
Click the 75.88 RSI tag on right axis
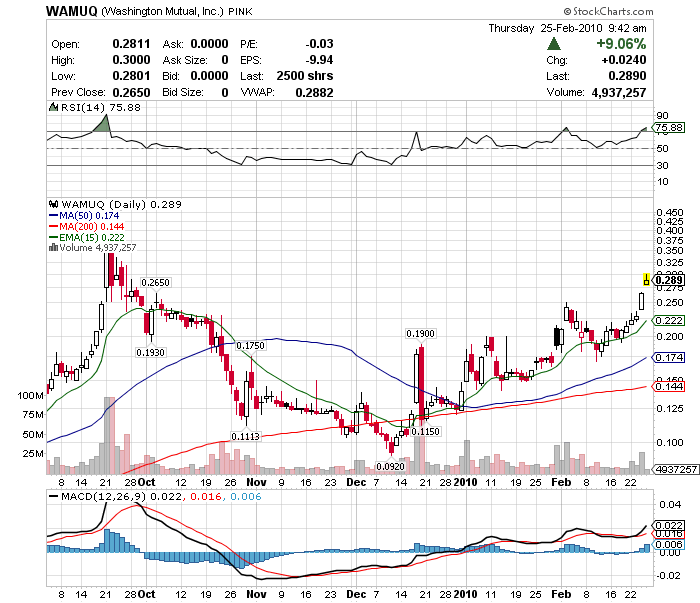669,128
